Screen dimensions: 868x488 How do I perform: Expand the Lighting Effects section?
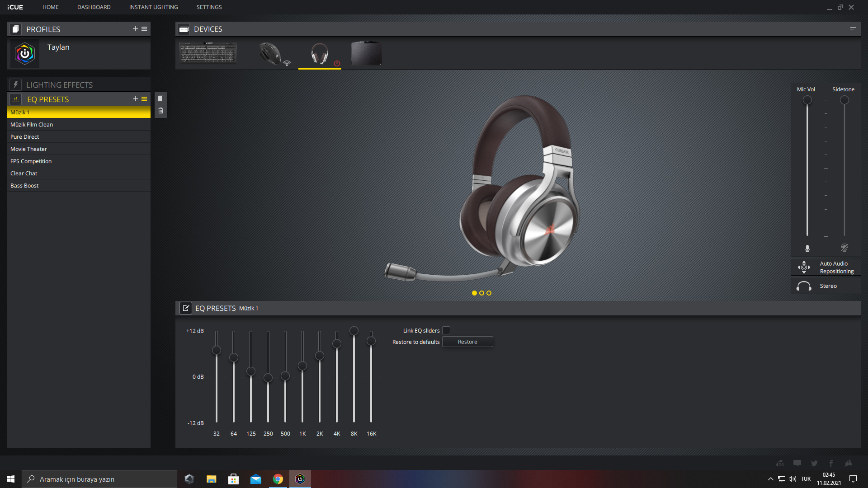coord(59,85)
